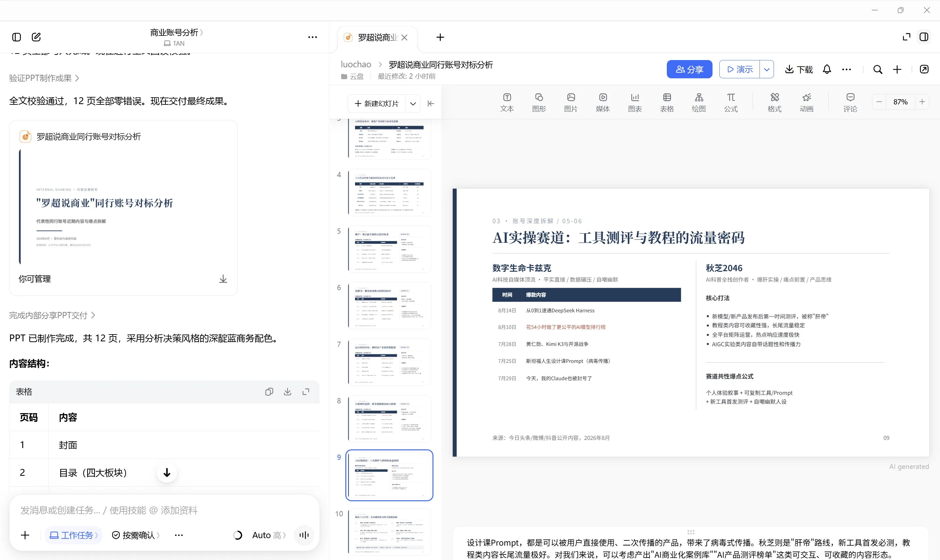Viewport: 940px width, 560px height.
Task: Open the document more-options ellipsis
Action: click(846, 70)
